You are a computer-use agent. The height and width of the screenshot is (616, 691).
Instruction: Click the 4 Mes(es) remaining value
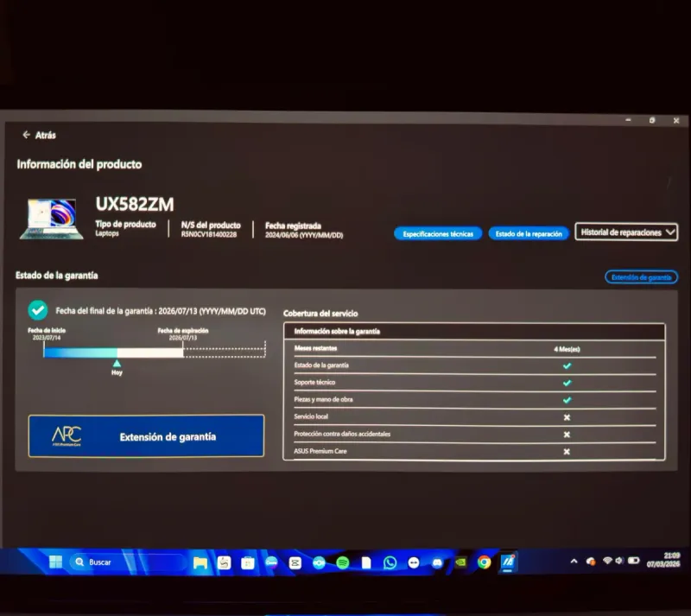567,349
